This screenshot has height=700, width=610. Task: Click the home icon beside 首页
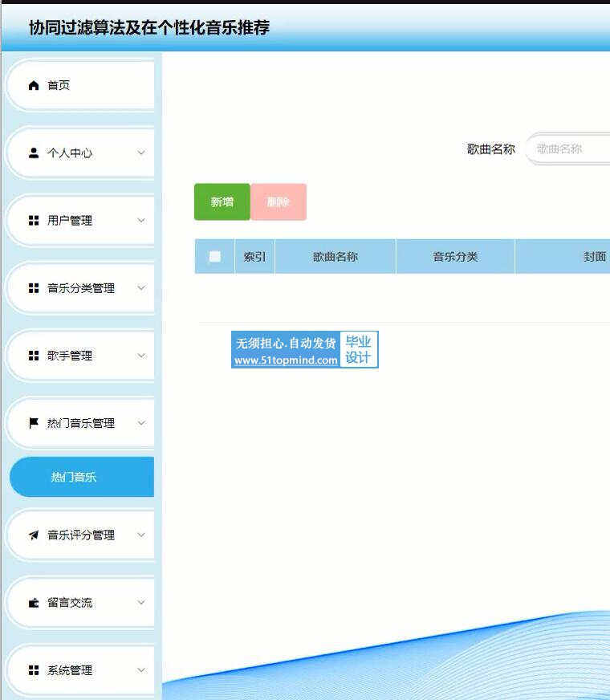(x=34, y=85)
